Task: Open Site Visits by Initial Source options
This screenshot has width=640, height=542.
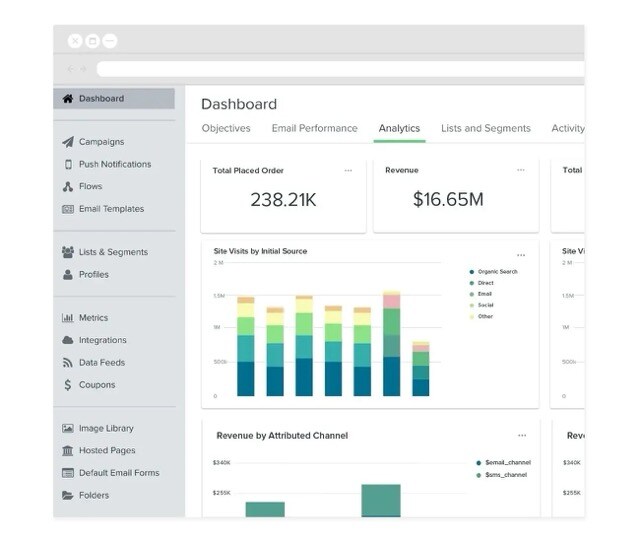Action: point(521,256)
